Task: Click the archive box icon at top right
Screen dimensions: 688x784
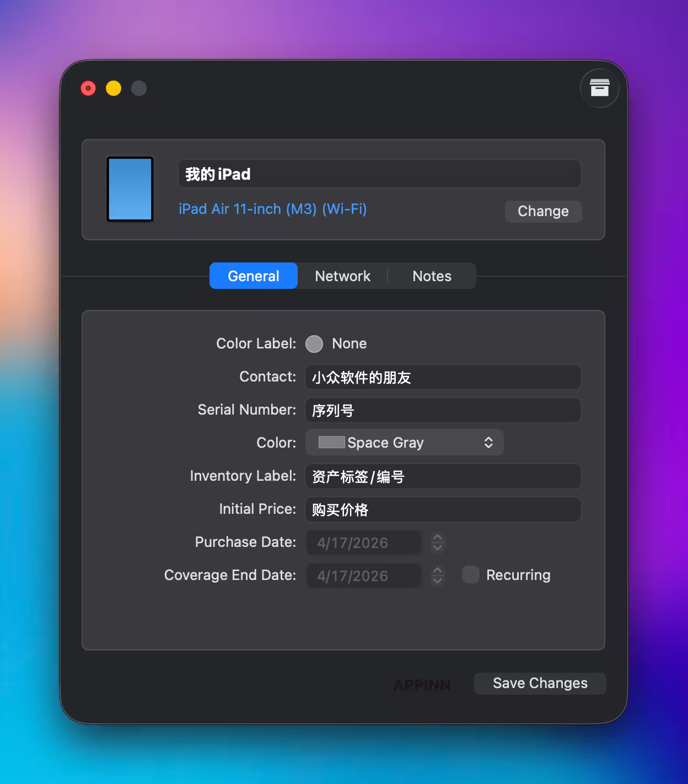Action: pyautogui.click(x=599, y=88)
